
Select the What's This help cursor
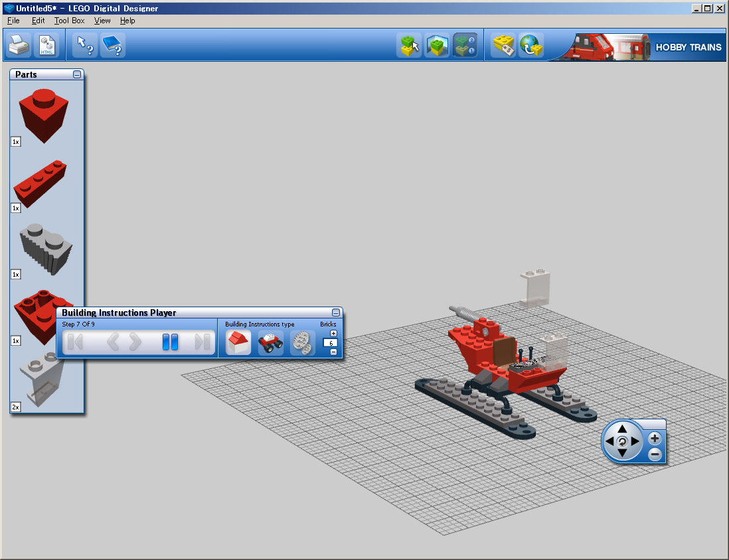tap(84, 45)
